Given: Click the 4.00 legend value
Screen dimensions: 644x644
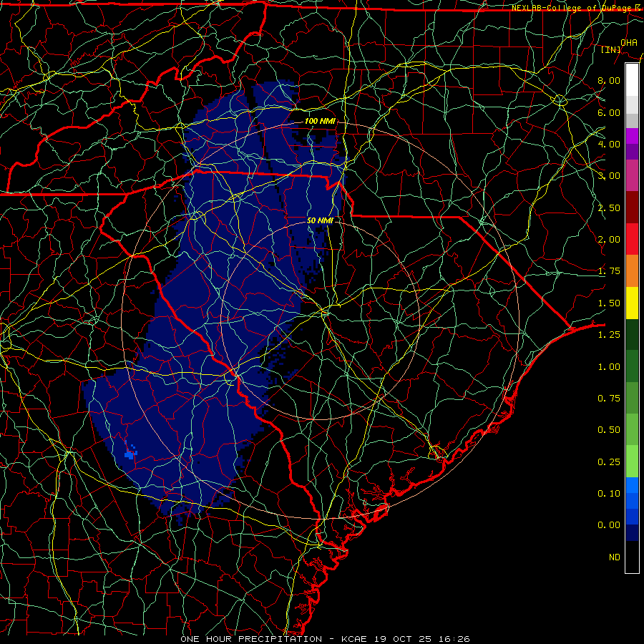Looking at the screenshot, I should [x=609, y=144].
